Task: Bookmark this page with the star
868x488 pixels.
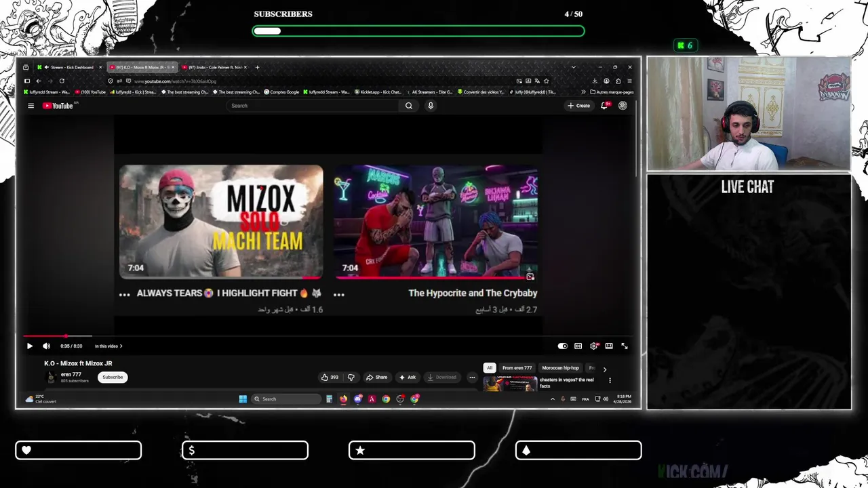Action: point(547,81)
